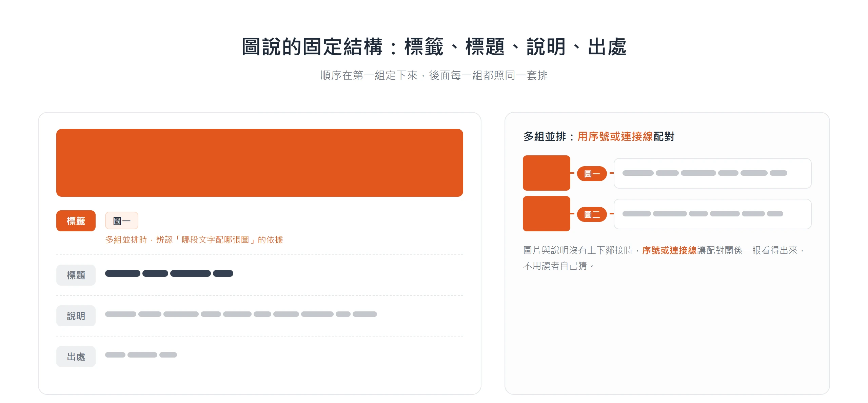868x403 pixels.
Task: Click the orange 標籤 badge
Action: (76, 221)
